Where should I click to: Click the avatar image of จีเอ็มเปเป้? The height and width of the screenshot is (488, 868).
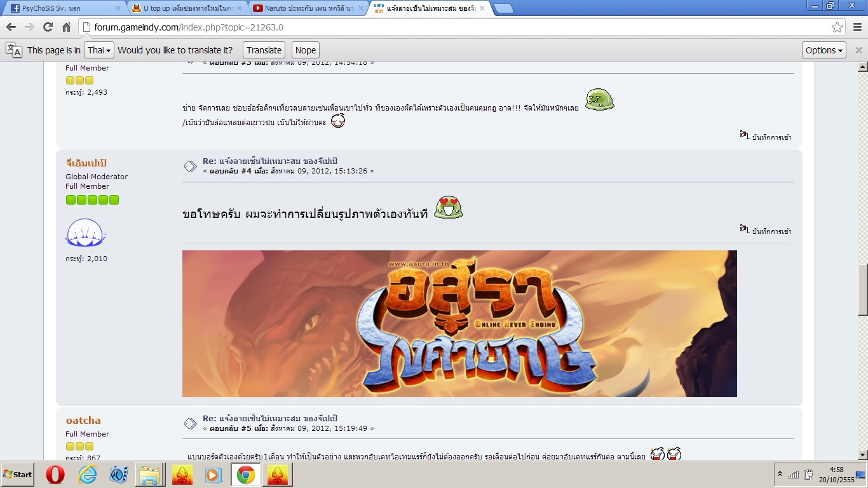[x=86, y=233]
